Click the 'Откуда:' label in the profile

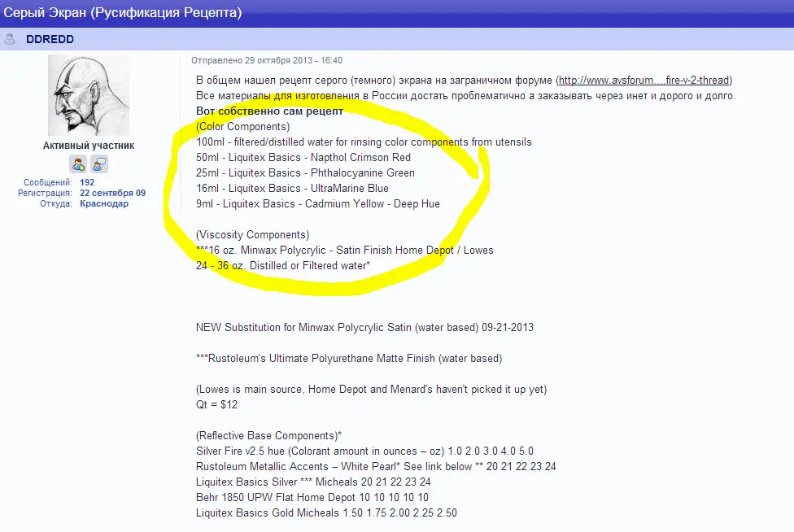(x=55, y=203)
